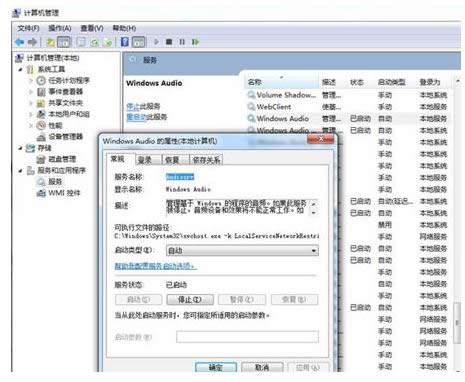Collapse the 系统工具 tree node
Screen dimensions: 465x382
pos(20,70)
